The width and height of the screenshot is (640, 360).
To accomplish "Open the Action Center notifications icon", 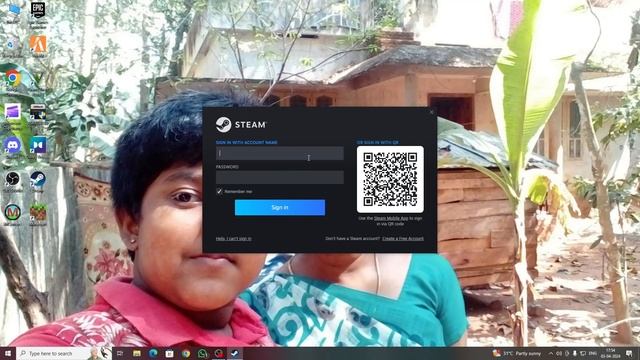I will pyautogui.click(x=629, y=353).
